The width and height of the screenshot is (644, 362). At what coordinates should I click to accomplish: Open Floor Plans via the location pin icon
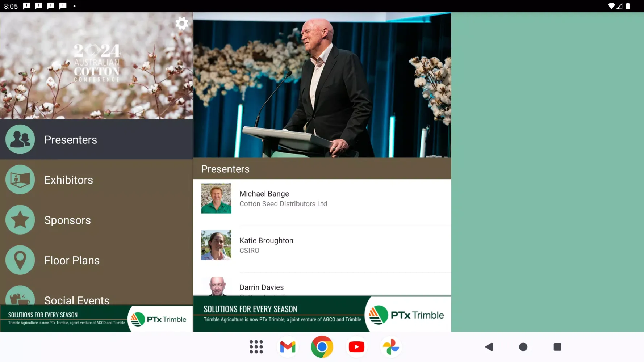point(20,260)
